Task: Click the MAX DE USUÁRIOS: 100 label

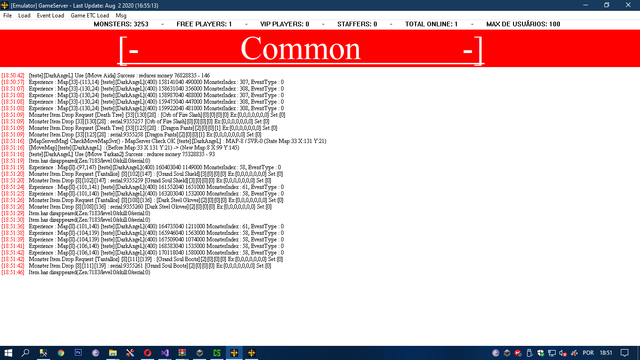Action: [523, 24]
